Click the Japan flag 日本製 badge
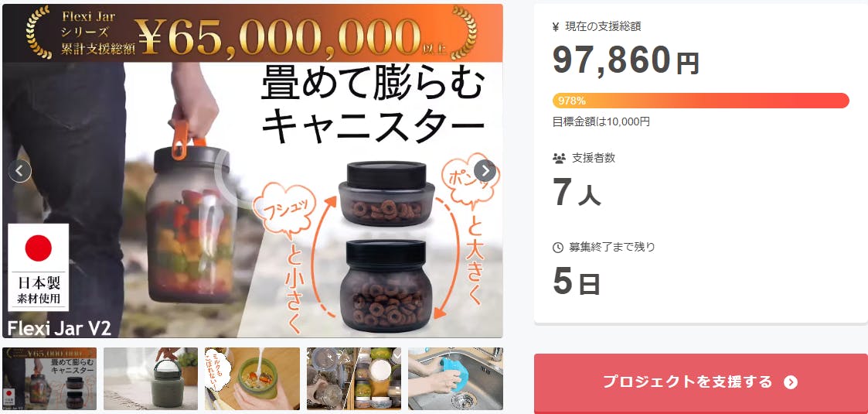 point(38,267)
